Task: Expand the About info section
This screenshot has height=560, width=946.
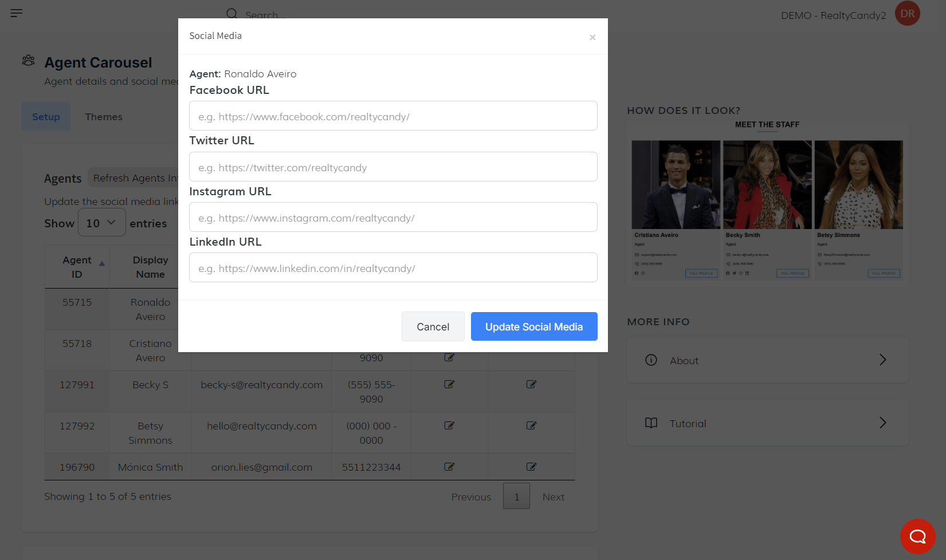Action: pos(767,360)
